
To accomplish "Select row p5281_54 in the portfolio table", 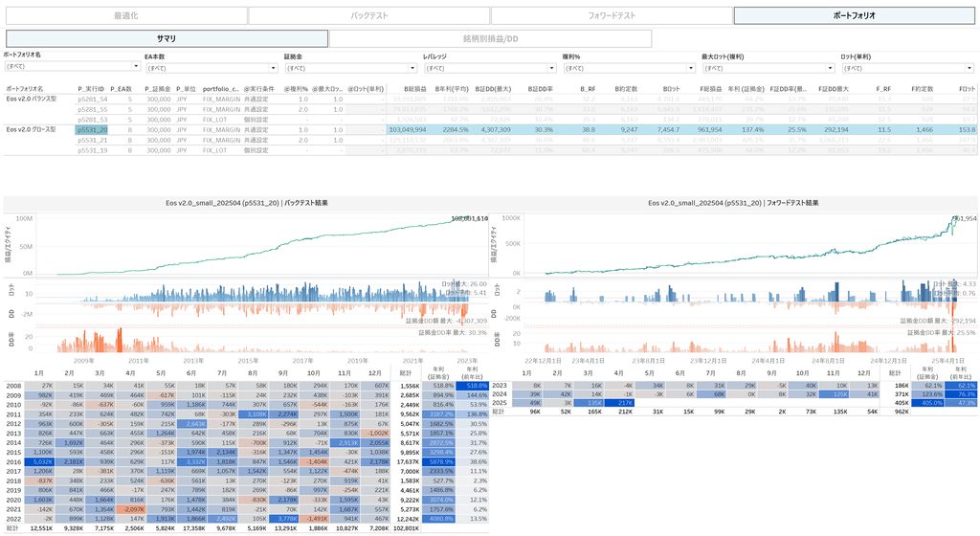I will [92, 99].
